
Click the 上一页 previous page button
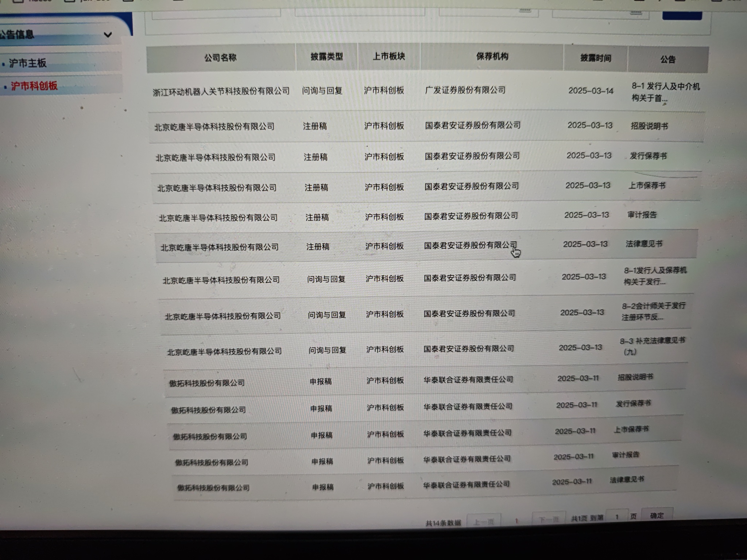pos(484,522)
